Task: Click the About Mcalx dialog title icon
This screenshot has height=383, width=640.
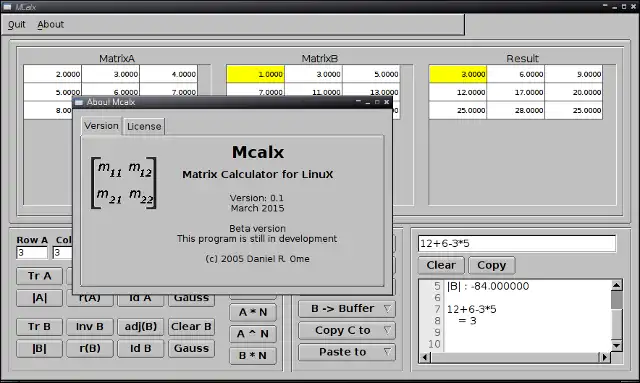Action: tap(79, 102)
